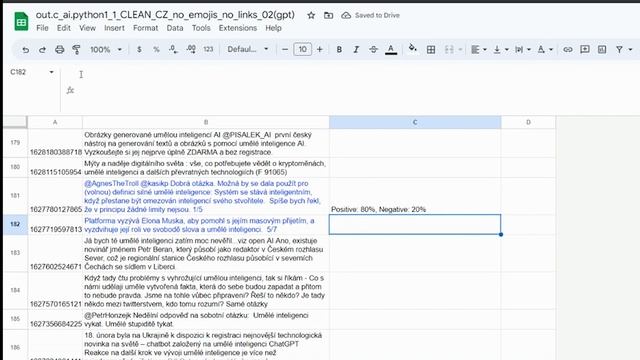Select row 179 header
640x360 pixels.
click(15, 143)
